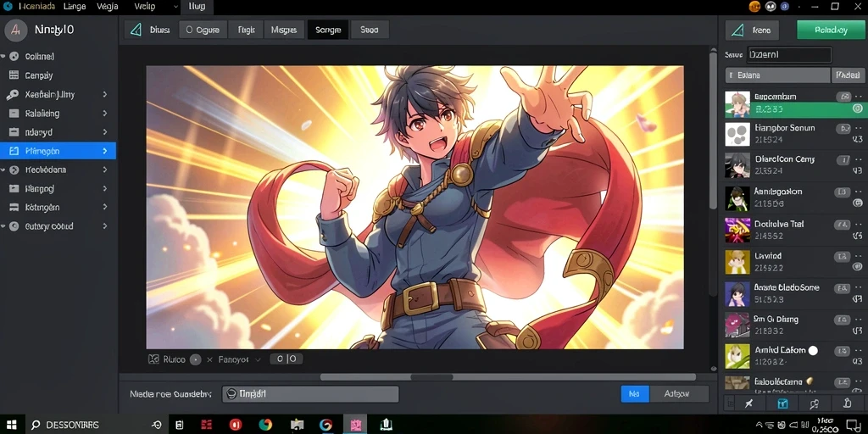Open the Msgres tab
This screenshot has width=868, height=434.
click(x=284, y=30)
